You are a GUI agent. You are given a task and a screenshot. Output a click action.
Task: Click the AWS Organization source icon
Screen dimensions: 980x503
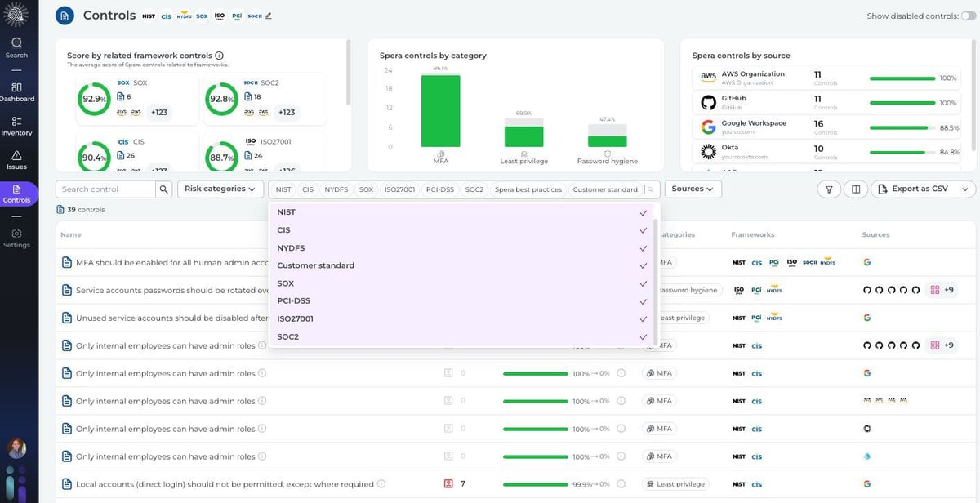pos(708,78)
